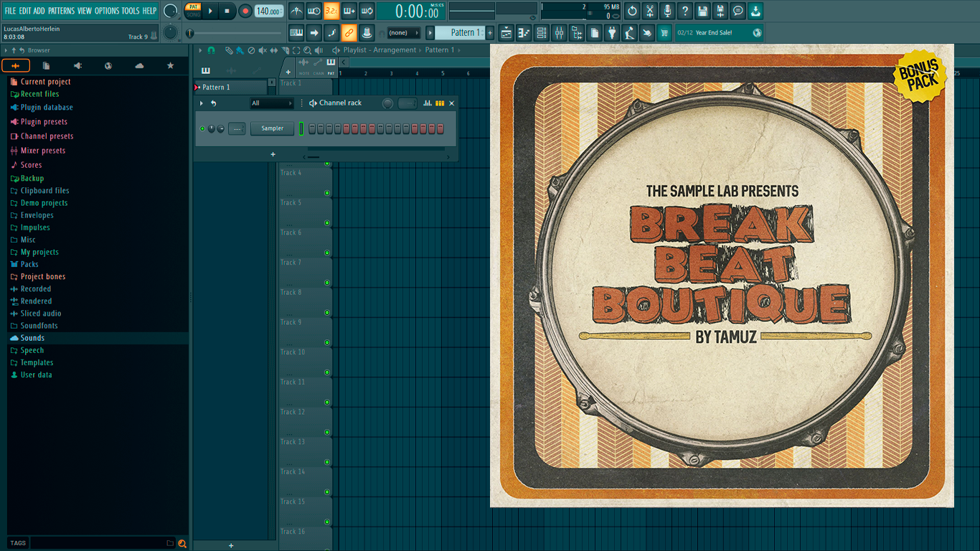The width and height of the screenshot is (980, 551).
Task: Click the wait for input icon
Action: coord(314,11)
